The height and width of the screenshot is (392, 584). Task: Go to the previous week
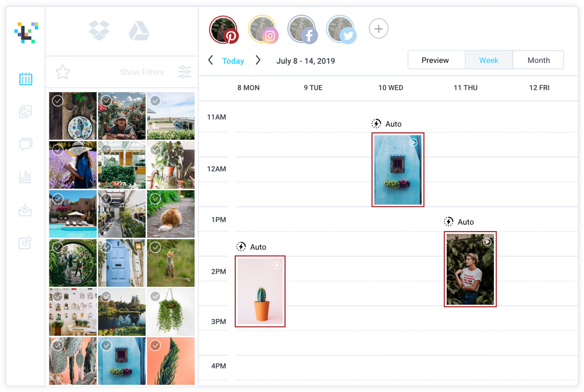pyautogui.click(x=211, y=60)
